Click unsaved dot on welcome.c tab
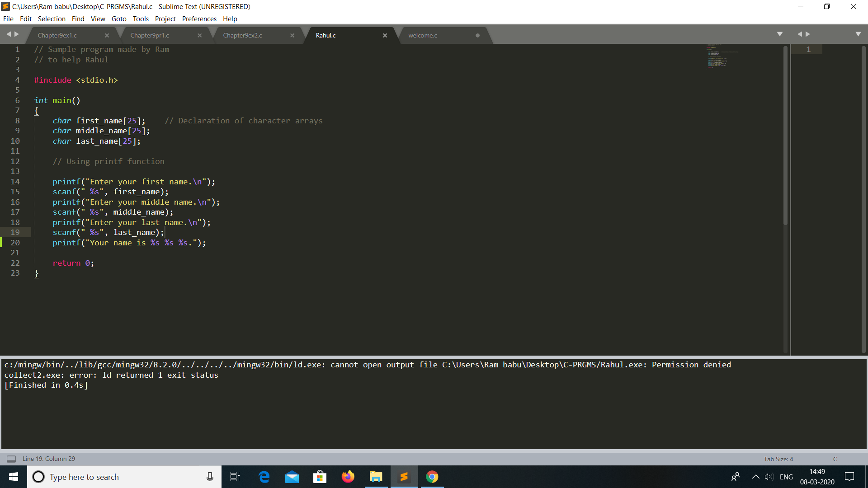 (478, 35)
